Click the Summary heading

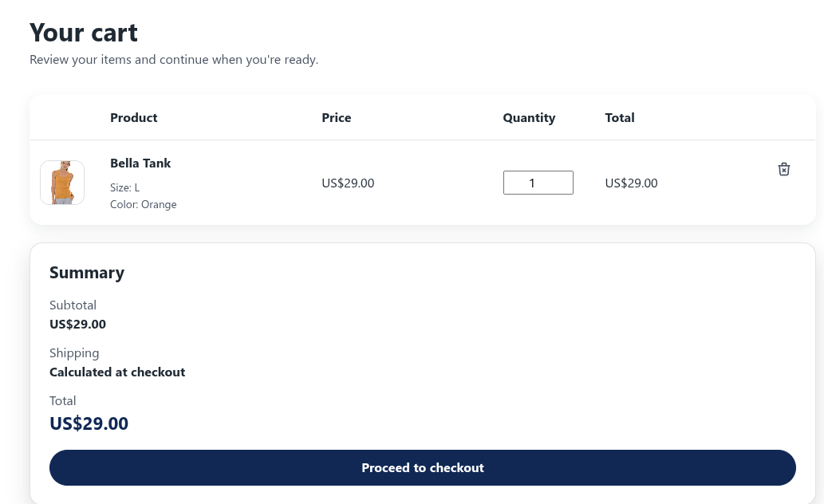pos(87,273)
